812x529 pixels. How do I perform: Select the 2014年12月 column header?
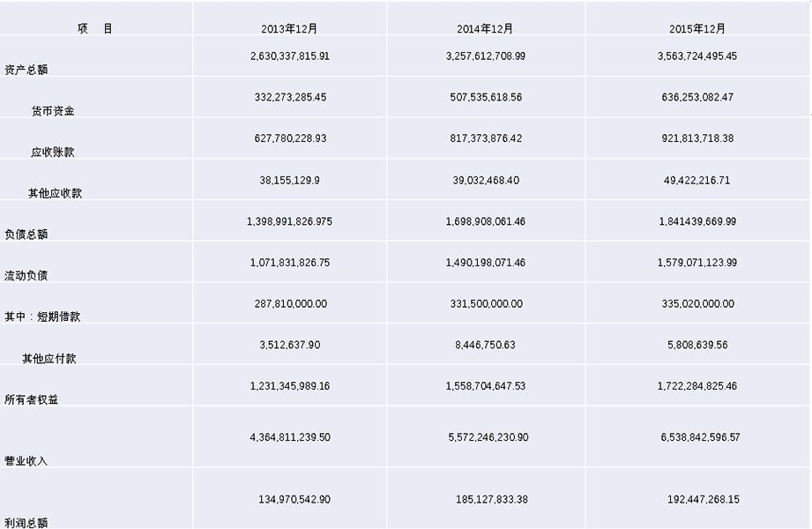tap(485, 29)
